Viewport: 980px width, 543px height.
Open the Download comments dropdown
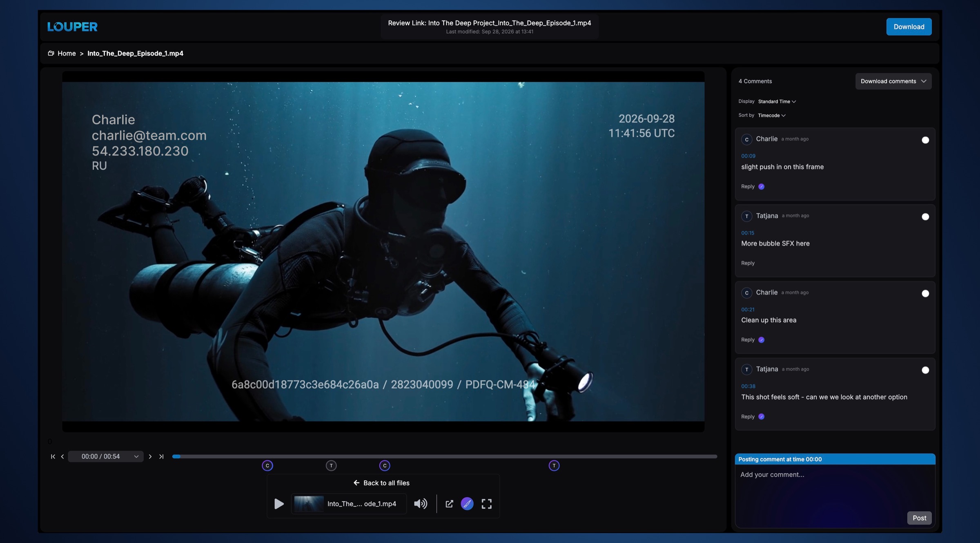(x=893, y=81)
